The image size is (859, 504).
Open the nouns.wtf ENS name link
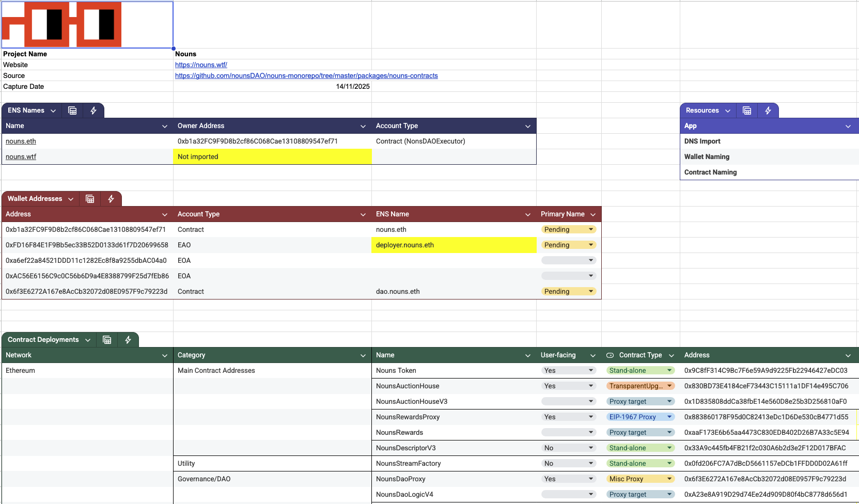(21, 157)
